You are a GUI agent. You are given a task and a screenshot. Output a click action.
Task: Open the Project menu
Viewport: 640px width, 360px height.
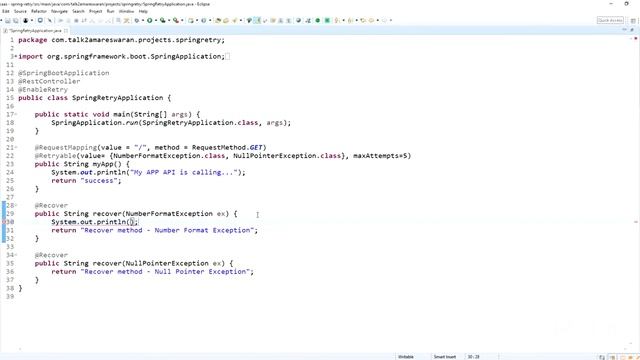[96, 11]
